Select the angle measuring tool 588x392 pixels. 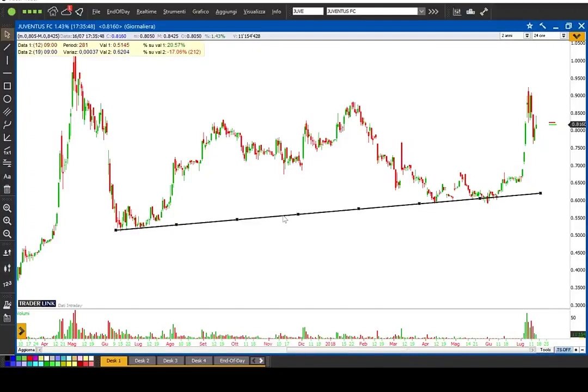point(7,138)
